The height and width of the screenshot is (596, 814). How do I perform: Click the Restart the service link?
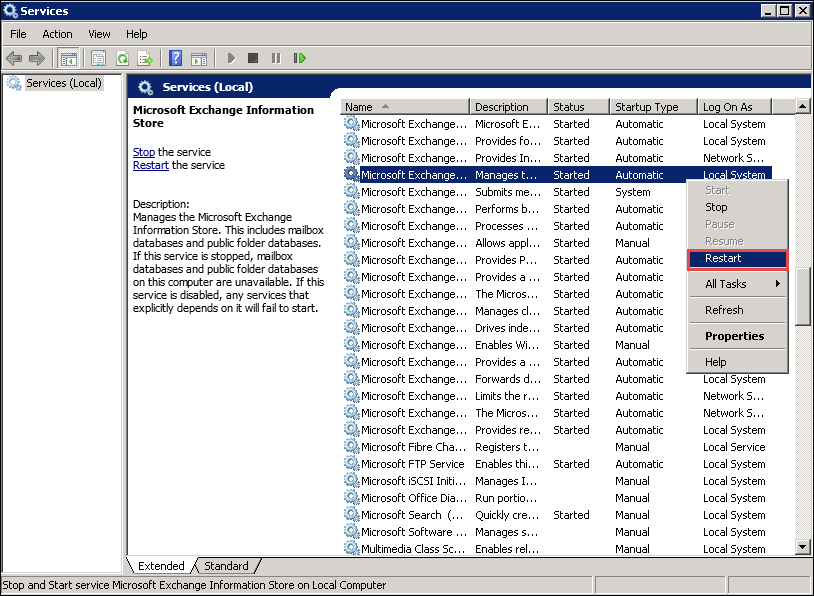tap(150, 165)
